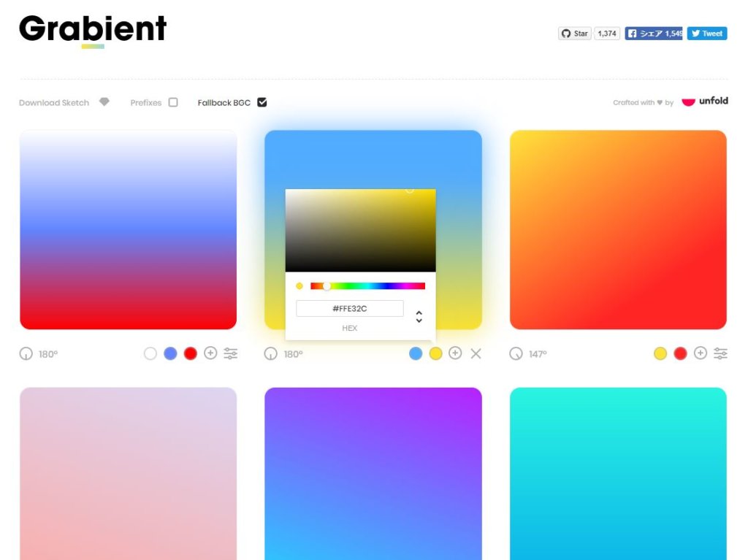
Task: Enable the Prefixes checkbox
Action: coord(173,102)
